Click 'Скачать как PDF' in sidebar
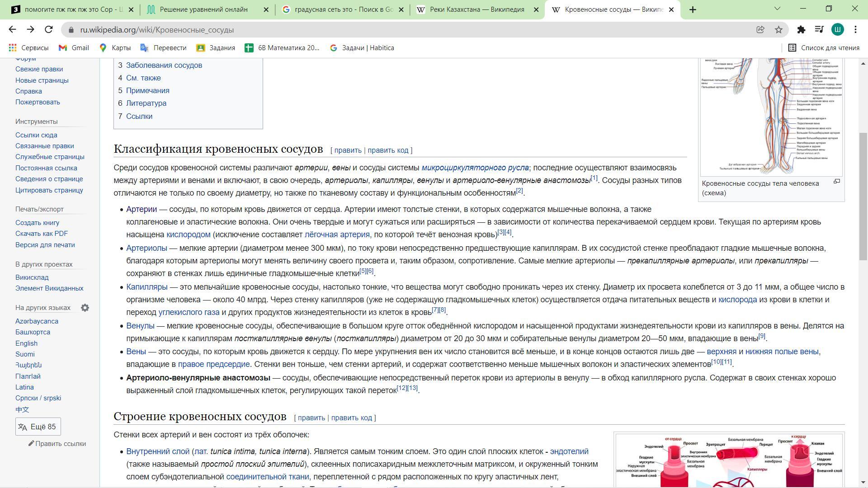 click(x=42, y=234)
